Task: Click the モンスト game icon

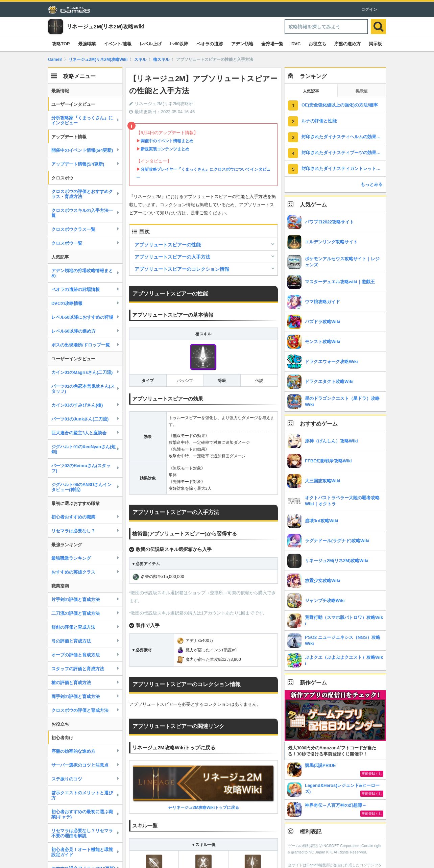Action: click(x=294, y=342)
